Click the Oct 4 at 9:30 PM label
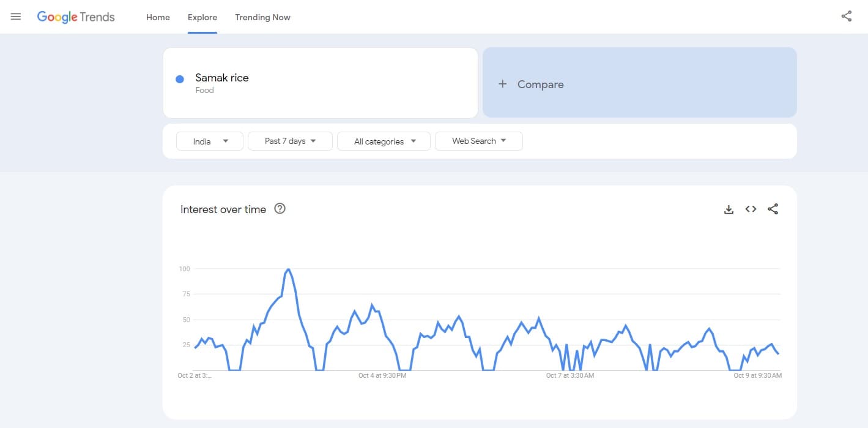Viewport: 868px width, 428px height. [x=382, y=375]
